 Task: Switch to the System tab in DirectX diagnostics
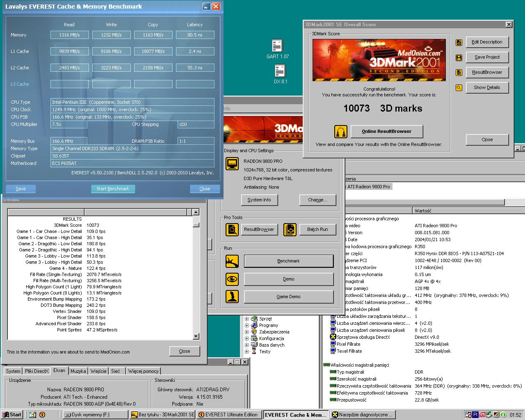[13, 371]
